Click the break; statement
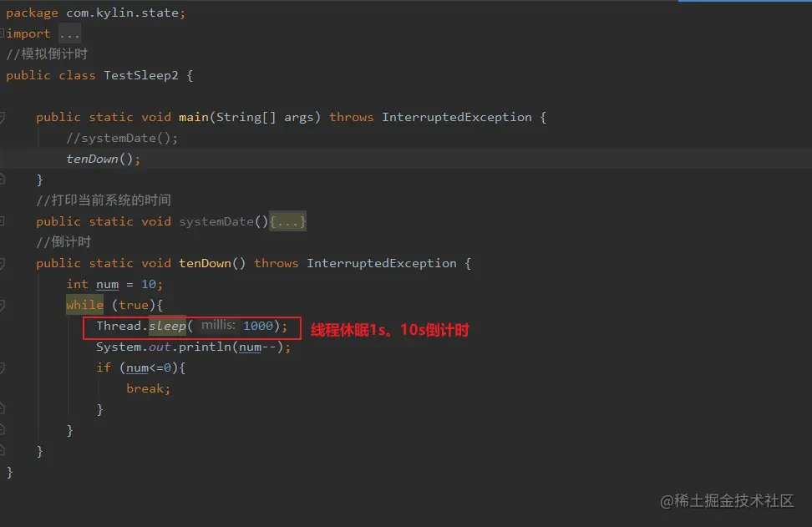This screenshot has width=812, height=527. [148, 388]
